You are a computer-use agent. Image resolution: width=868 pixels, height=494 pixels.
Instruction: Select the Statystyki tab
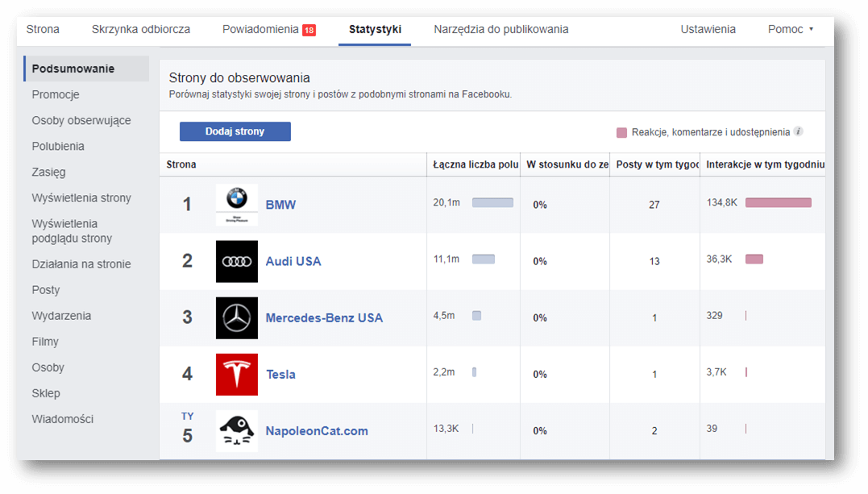pyautogui.click(x=375, y=29)
